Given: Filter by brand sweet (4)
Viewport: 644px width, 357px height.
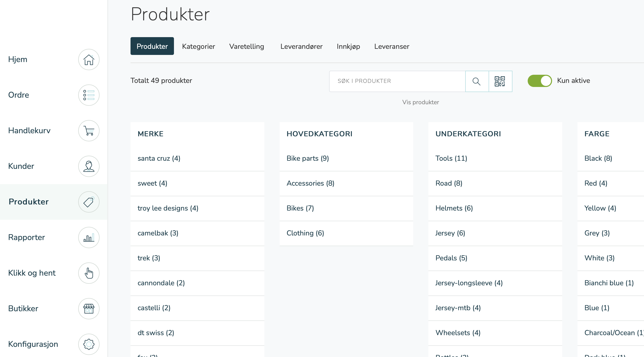Looking at the screenshot, I should point(197,183).
